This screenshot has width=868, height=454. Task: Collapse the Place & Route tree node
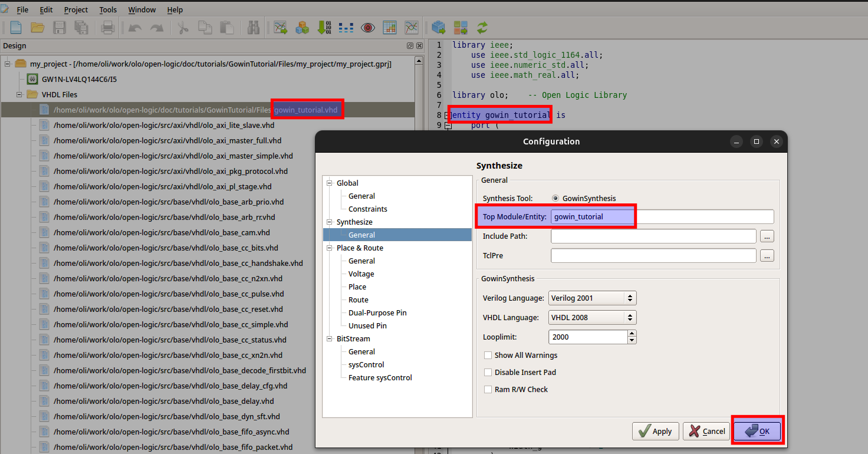click(x=330, y=248)
